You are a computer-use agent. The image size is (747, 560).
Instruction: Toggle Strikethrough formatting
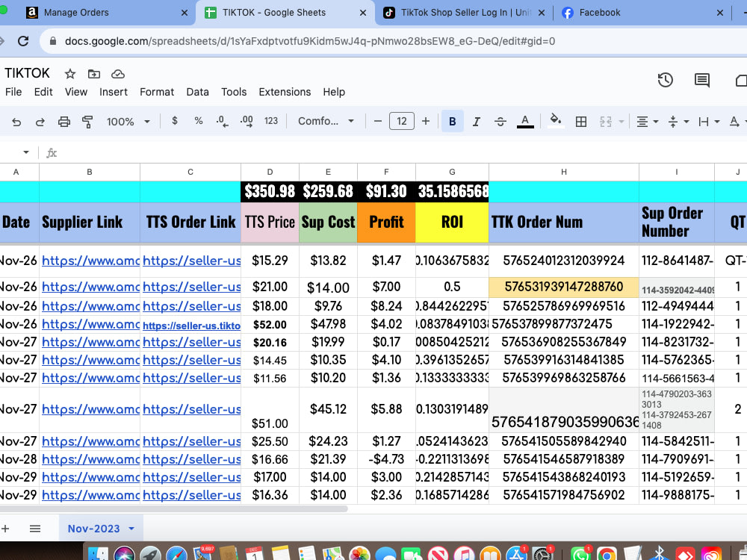point(500,122)
